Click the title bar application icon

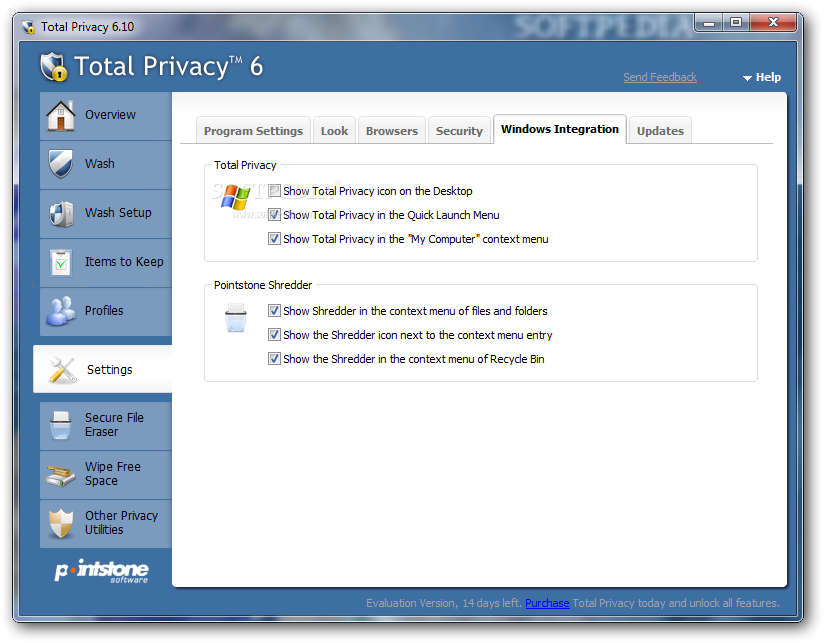(x=28, y=27)
